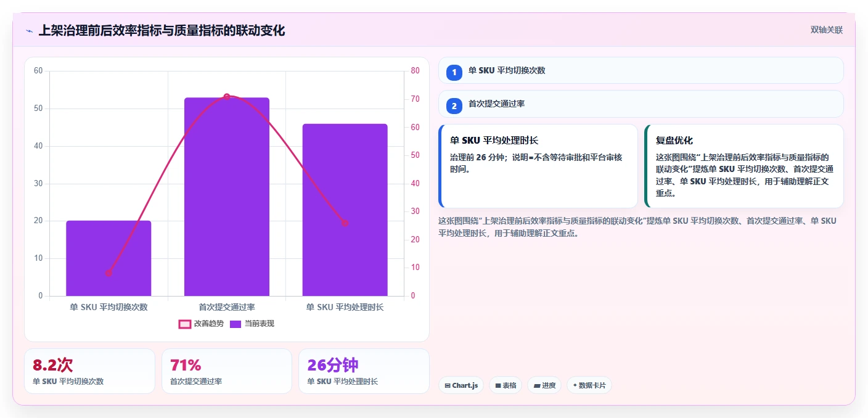Click right axis value 40

[x=415, y=183]
